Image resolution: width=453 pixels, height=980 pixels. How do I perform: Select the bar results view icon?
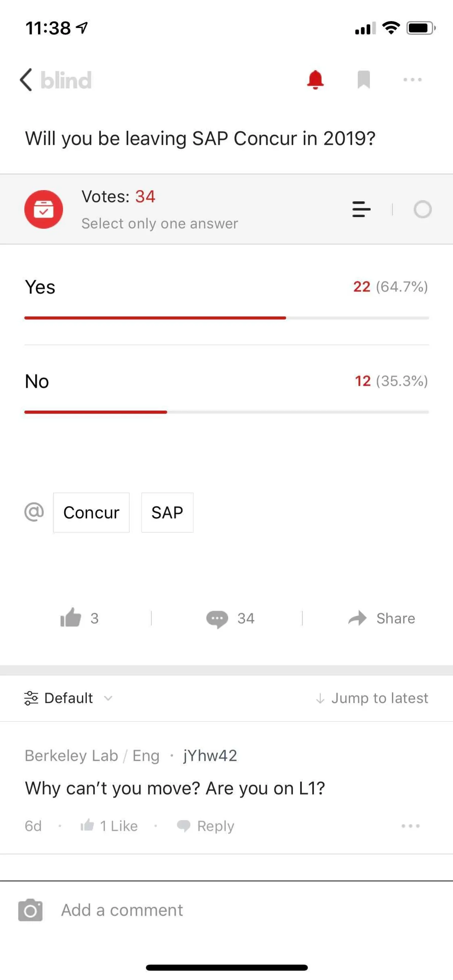click(x=361, y=209)
